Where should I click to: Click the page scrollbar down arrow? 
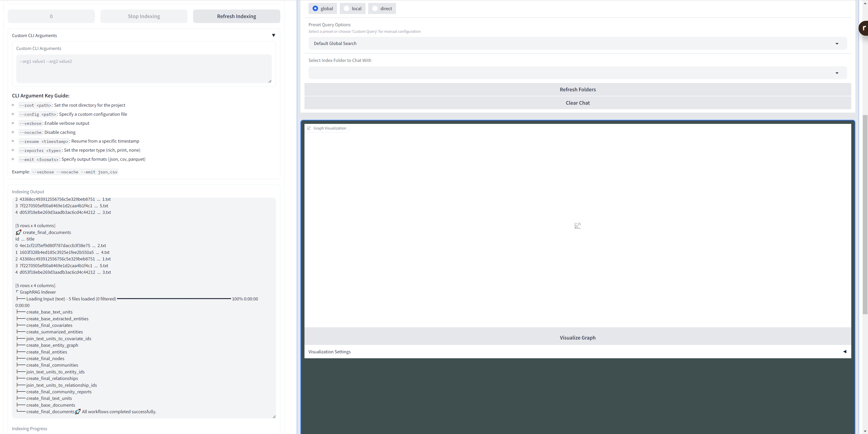(865, 431)
